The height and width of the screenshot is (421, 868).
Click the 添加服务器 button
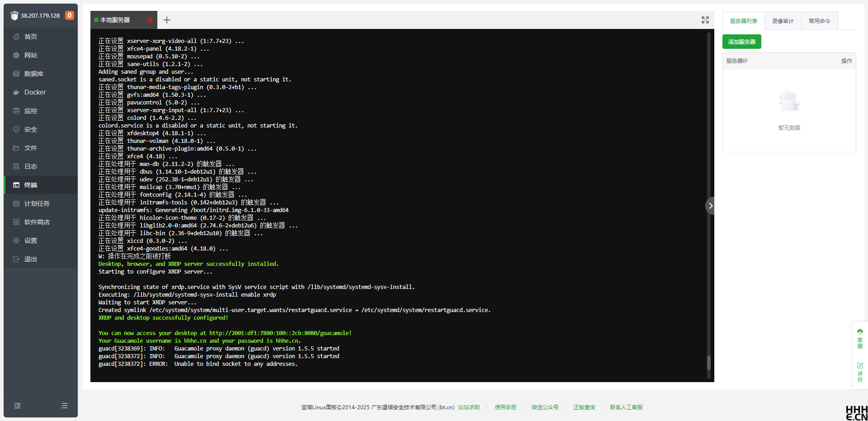tap(742, 42)
